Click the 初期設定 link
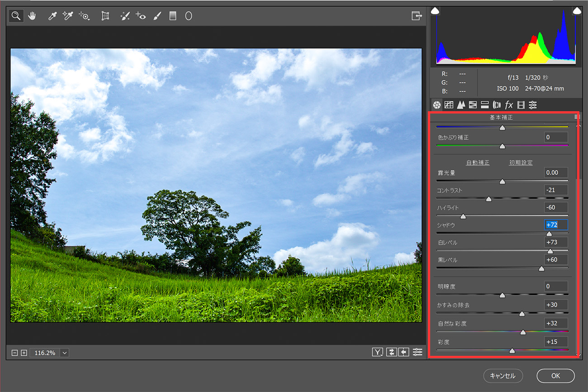 coord(521,163)
